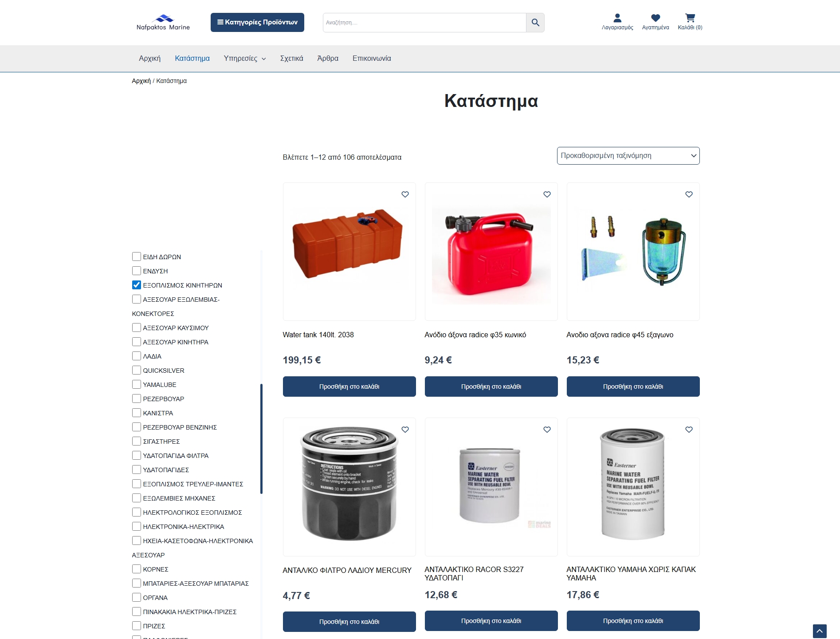This screenshot has height=639, width=840.
Task: Check the ΗΛΕΚΤΡΟΛΟΓΙΚΟΣ ΕΞΟΠΛΙΣΜΟΣ filter
Action: coord(137,512)
